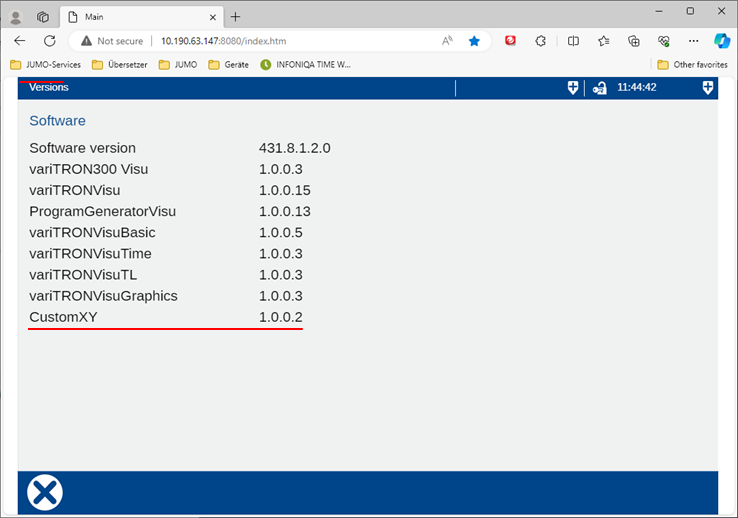
Task: Open Split screen view
Action: coord(573,41)
